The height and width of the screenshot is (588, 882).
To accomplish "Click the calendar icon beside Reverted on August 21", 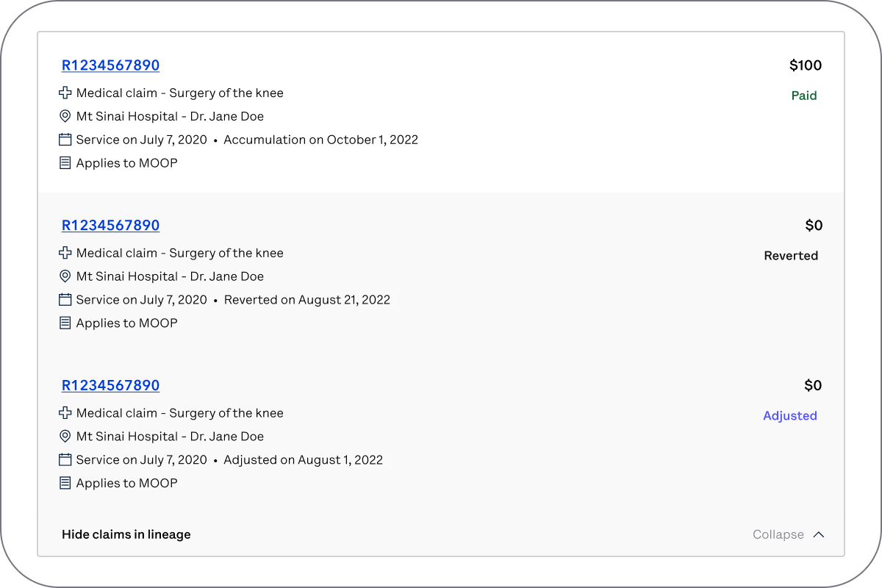I will (x=65, y=300).
